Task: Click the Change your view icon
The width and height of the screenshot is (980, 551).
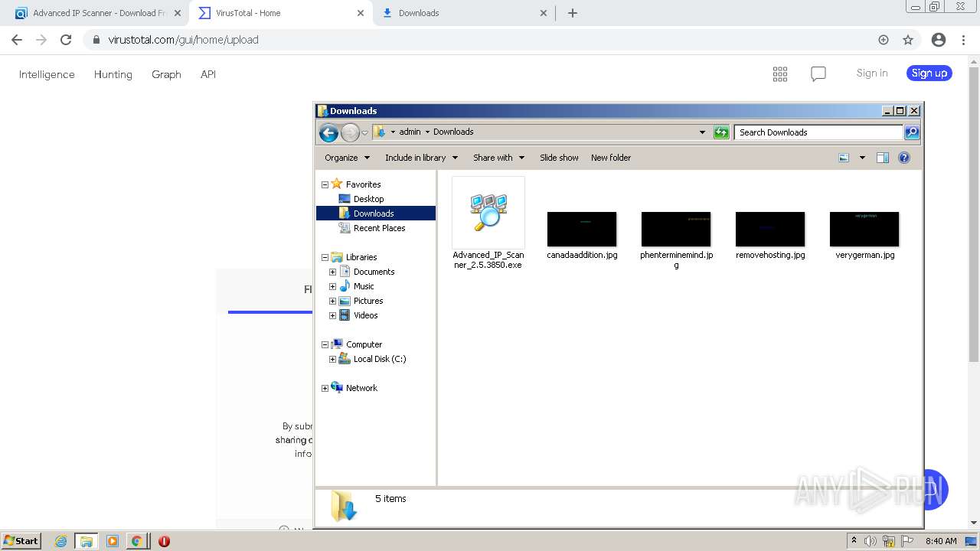Action: pyautogui.click(x=844, y=158)
